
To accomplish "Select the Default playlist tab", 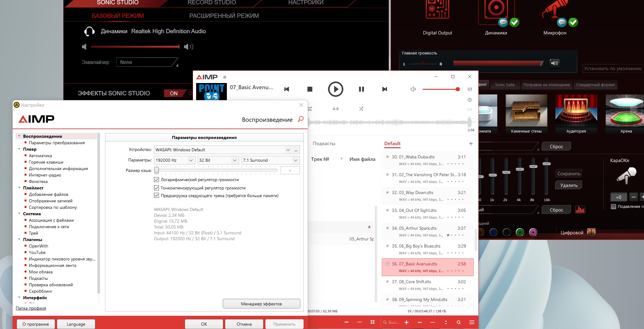I will pos(392,144).
